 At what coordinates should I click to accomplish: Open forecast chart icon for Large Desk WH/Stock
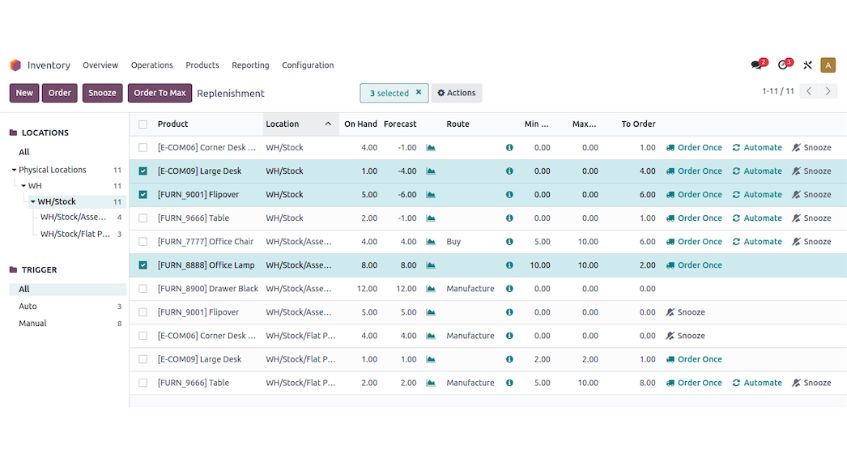click(431, 171)
